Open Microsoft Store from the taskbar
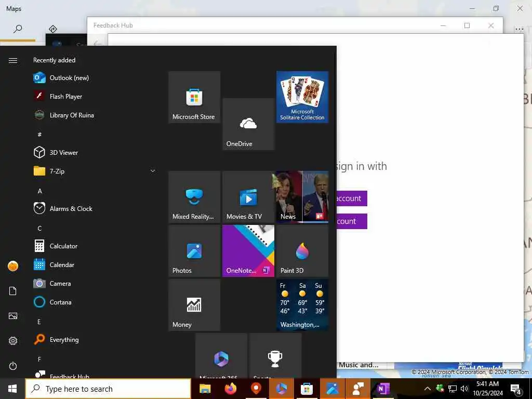Viewport: 532px width, 399px height. [307, 389]
